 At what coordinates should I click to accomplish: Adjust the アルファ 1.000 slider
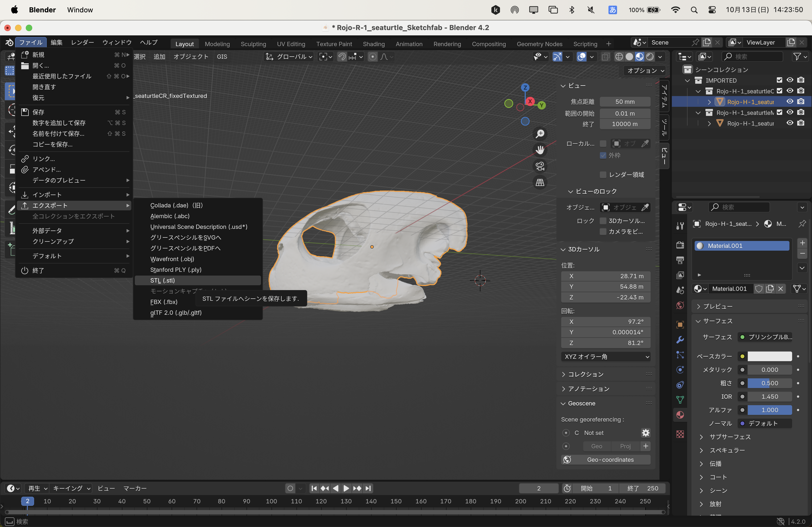coord(769,410)
